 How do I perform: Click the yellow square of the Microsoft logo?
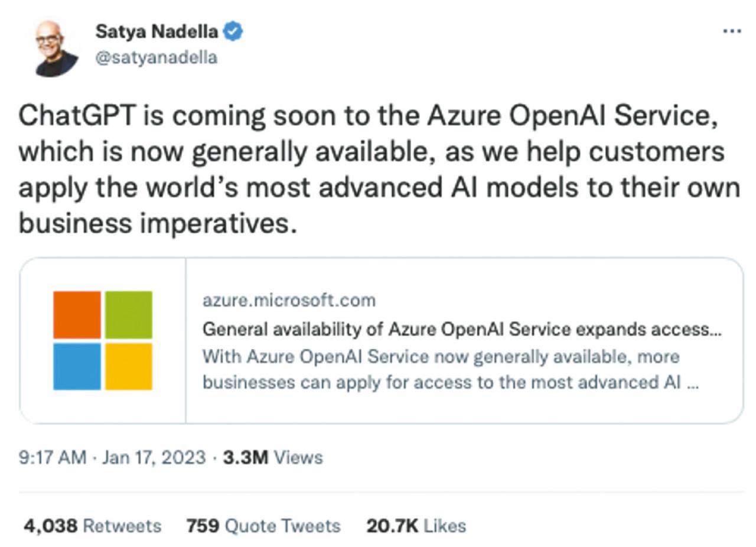pyautogui.click(x=129, y=366)
